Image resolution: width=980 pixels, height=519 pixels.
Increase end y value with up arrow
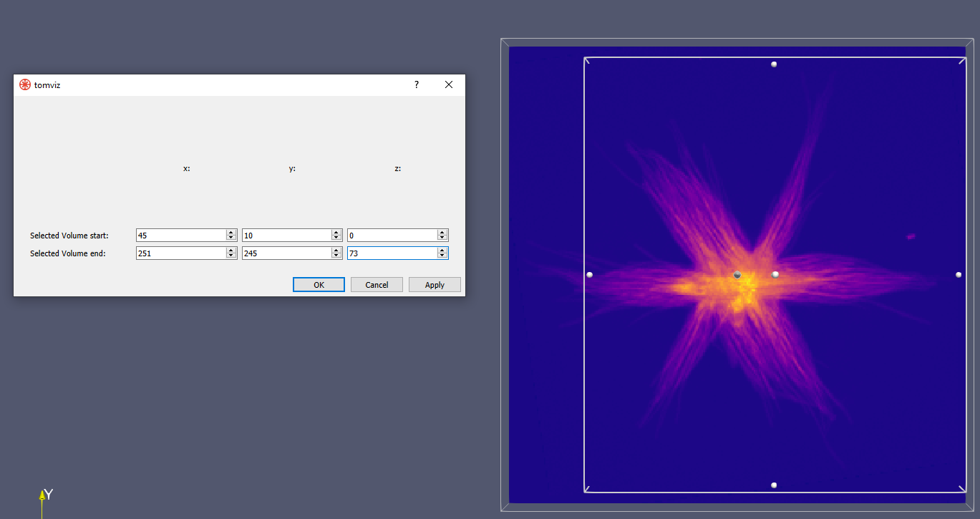click(336, 251)
